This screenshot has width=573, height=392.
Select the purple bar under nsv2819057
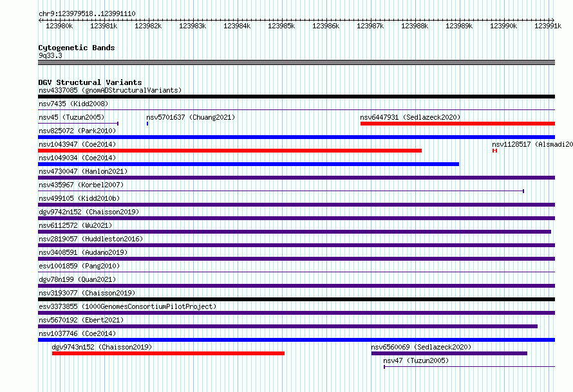tap(296, 245)
